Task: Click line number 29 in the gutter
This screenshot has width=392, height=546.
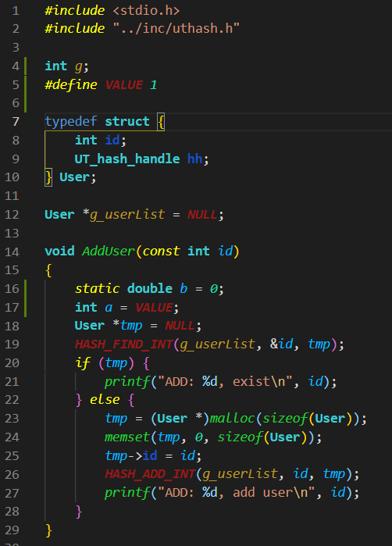Action: point(12,530)
